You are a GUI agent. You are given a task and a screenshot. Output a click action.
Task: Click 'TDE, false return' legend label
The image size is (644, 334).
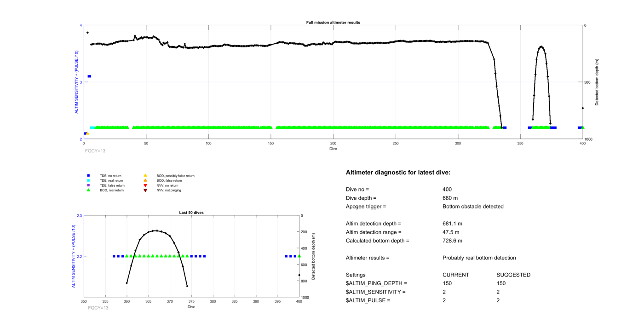click(x=112, y=185)
